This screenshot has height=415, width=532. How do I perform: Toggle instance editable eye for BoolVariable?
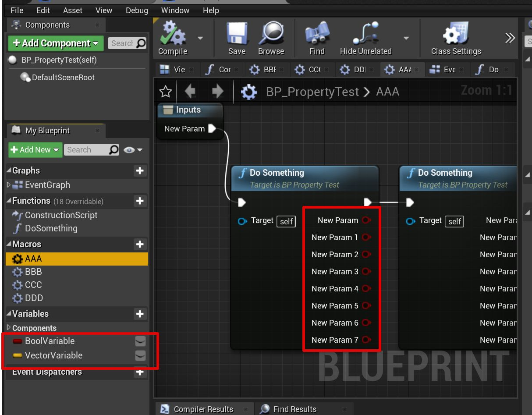140,341
